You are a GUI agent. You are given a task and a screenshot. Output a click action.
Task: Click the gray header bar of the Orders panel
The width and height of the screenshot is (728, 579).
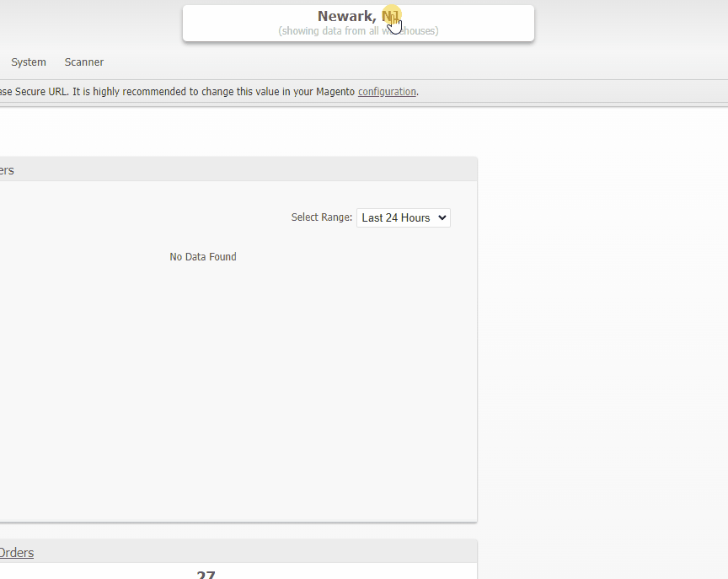[x=253, y=552]
